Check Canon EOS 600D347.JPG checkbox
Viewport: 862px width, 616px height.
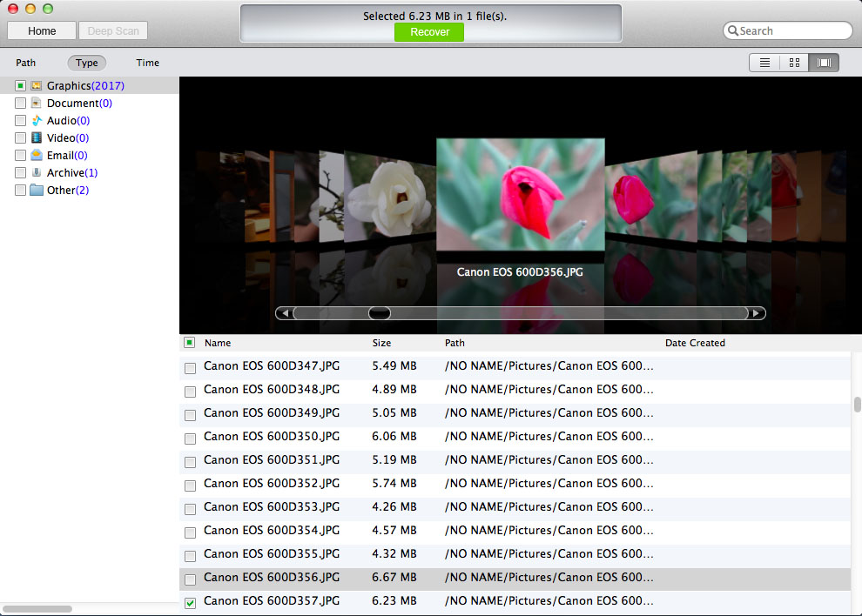coord(190,368)
